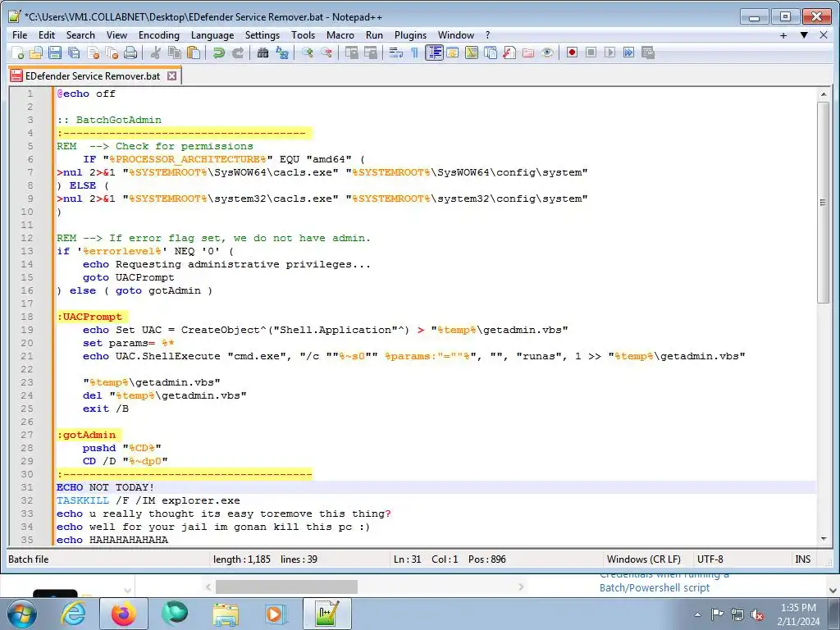Expand the document list drop-down triangle

[x=804, y=35]
